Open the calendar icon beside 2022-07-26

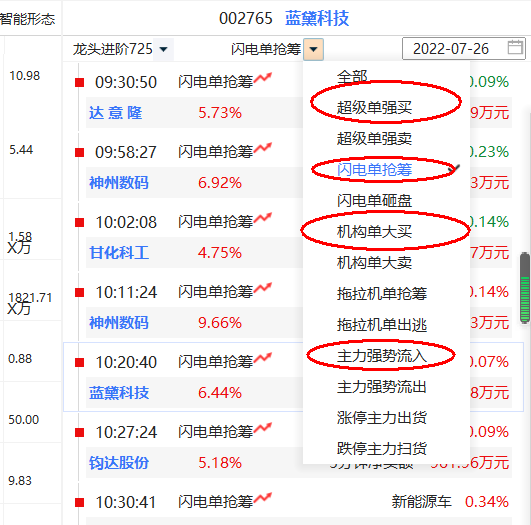[x=515, y=47]
